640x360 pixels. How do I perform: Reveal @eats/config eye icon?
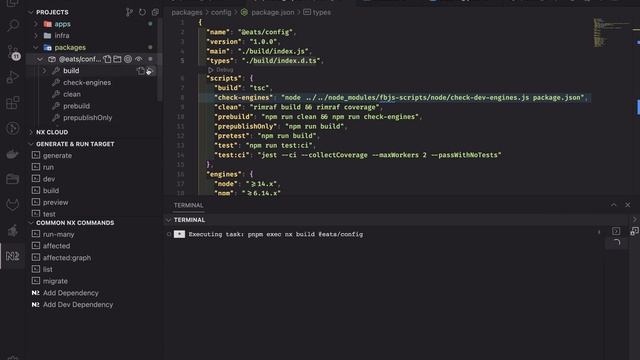(x=139, y=59)
